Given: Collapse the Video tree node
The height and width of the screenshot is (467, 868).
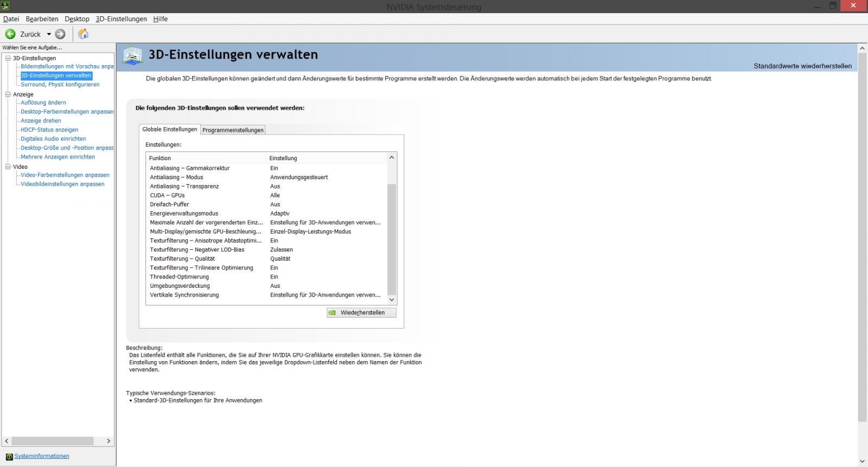Looking at the screenshot, I should click(8, 167).
